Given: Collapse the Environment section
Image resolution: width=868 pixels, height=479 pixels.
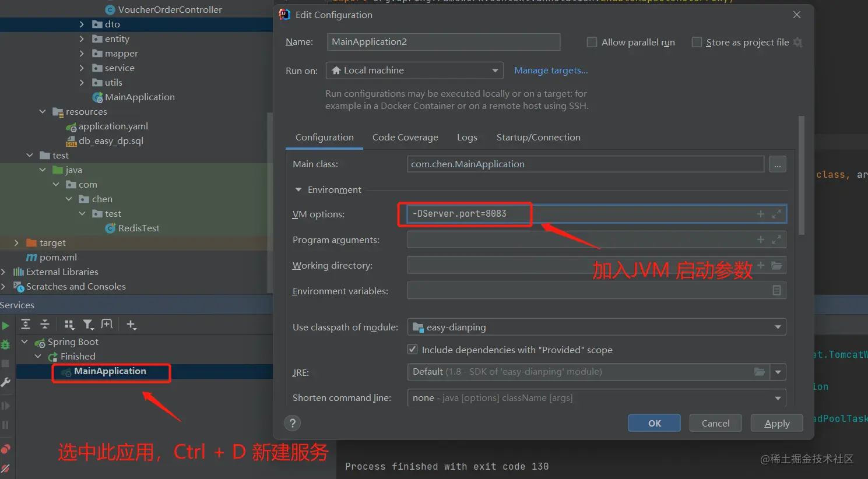Looking at the screenshot, I should [298, 190].
